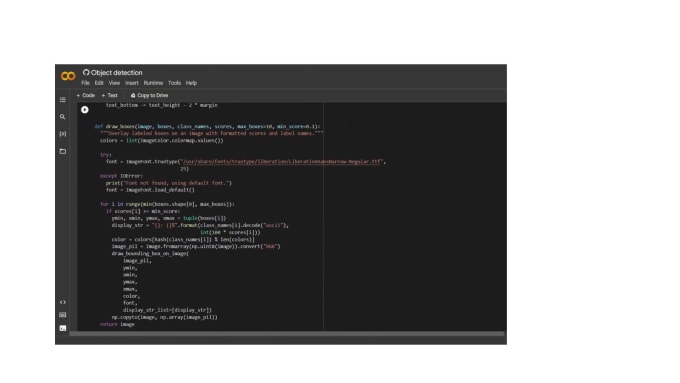Show the variables panel icon

click(63, 134)
